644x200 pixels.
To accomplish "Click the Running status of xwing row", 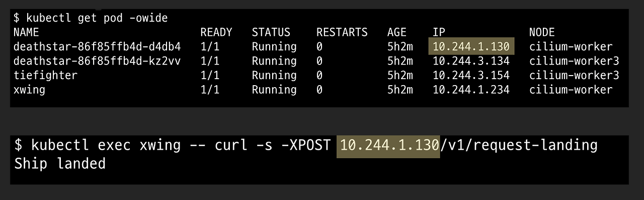I will tap(274, 90).
